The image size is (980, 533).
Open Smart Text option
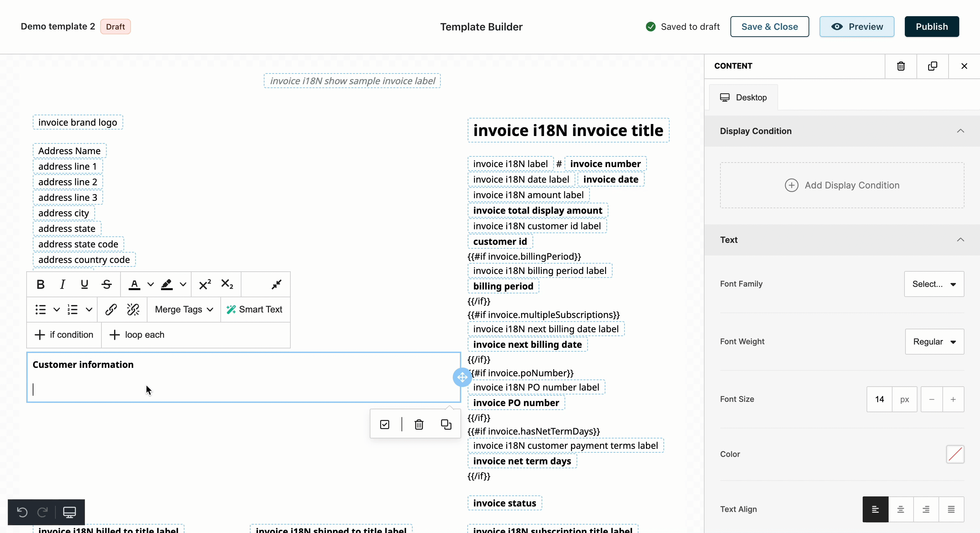[254, 310]
